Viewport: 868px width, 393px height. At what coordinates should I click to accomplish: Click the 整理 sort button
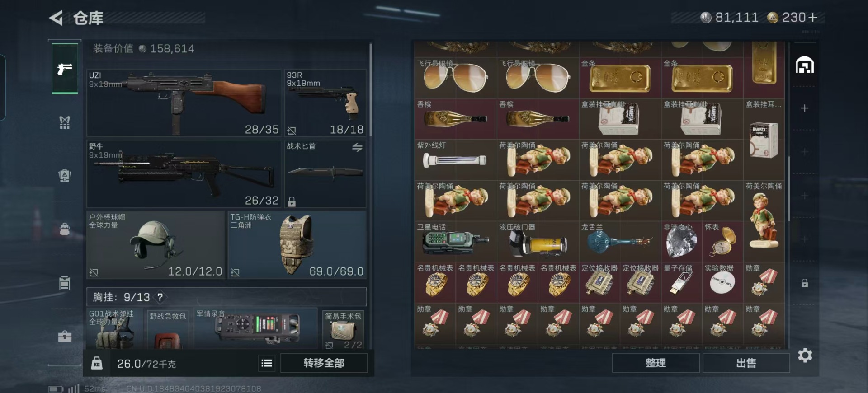(x=656, y=363)
